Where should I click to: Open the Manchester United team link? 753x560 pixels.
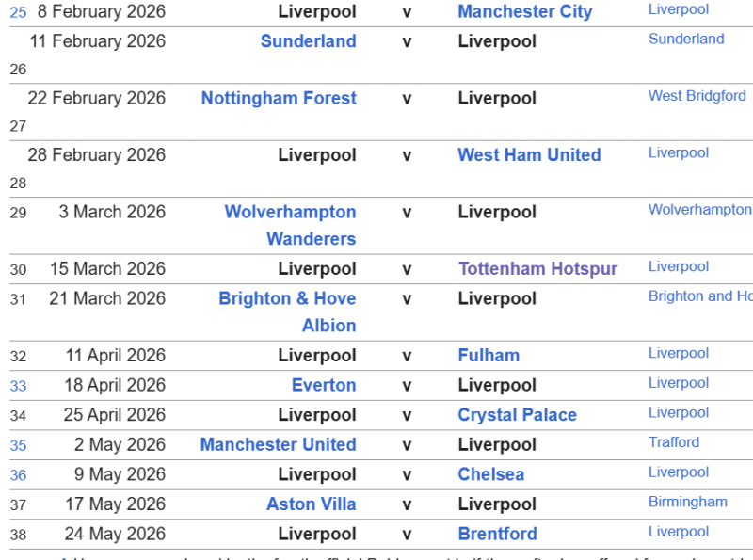coord(278,445)
